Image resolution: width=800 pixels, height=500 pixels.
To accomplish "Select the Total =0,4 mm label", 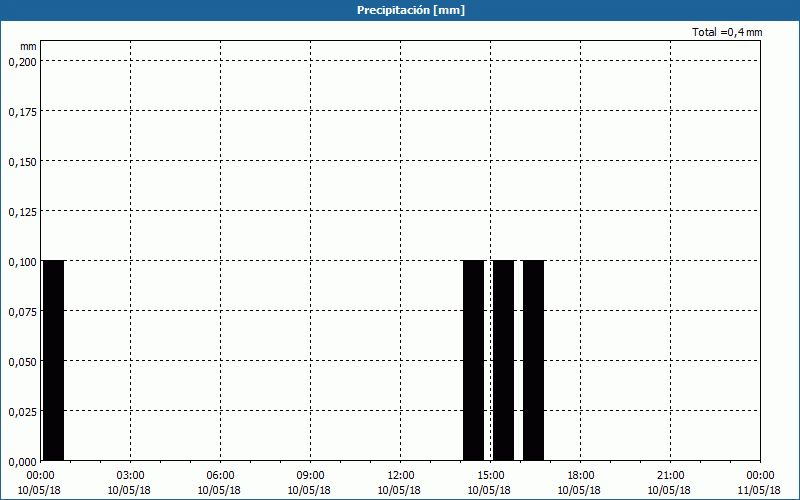I will tap(727, 32).
